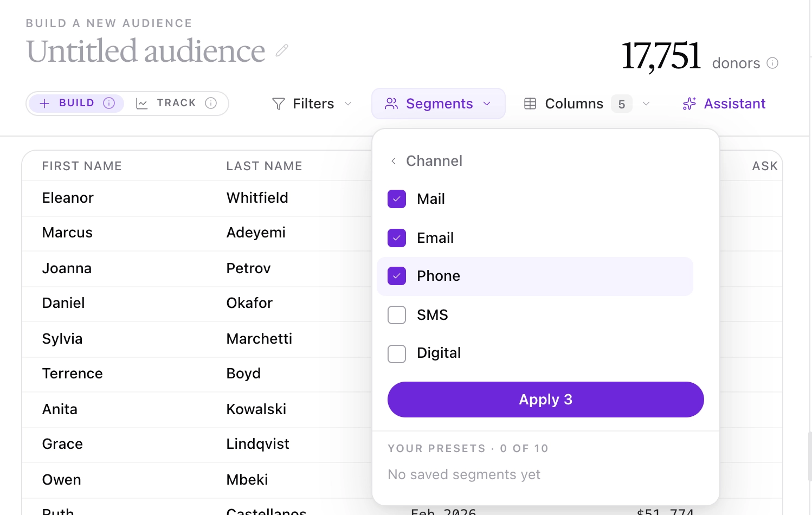Screen dimensions: 812x515
Task: Expand the Columns dropdown chevron
Action: (646, 104)
